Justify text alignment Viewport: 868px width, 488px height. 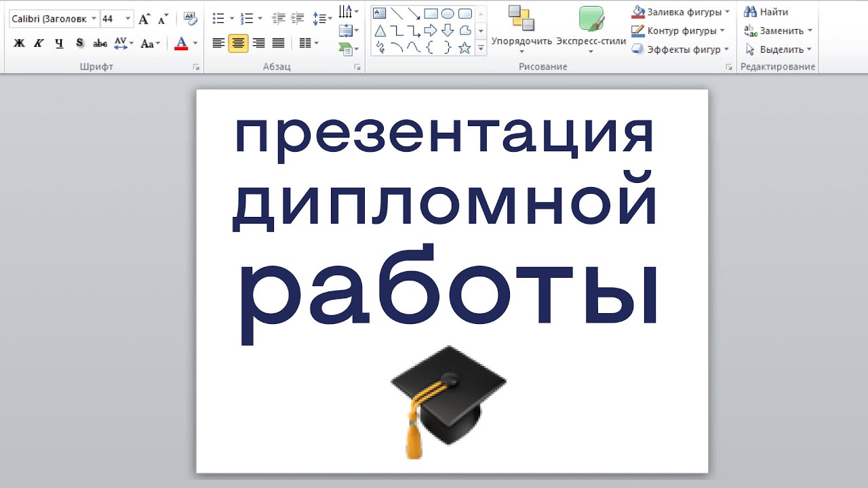(x=278, y=43)
